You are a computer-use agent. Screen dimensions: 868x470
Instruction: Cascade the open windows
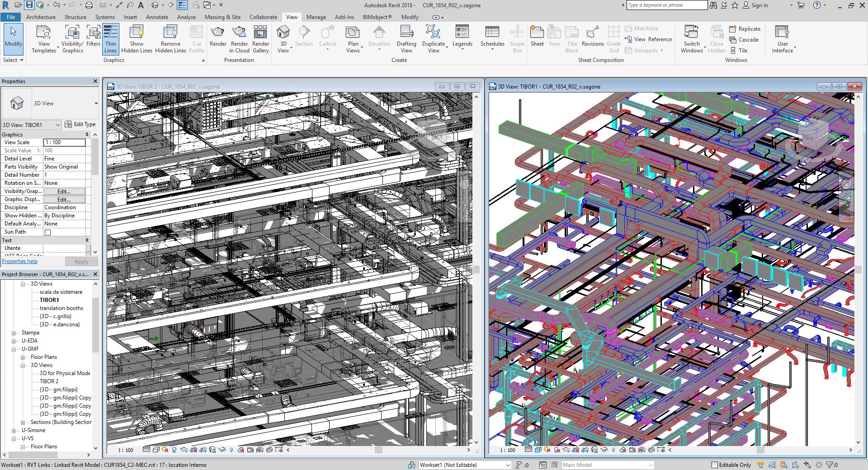coord(744,40)
